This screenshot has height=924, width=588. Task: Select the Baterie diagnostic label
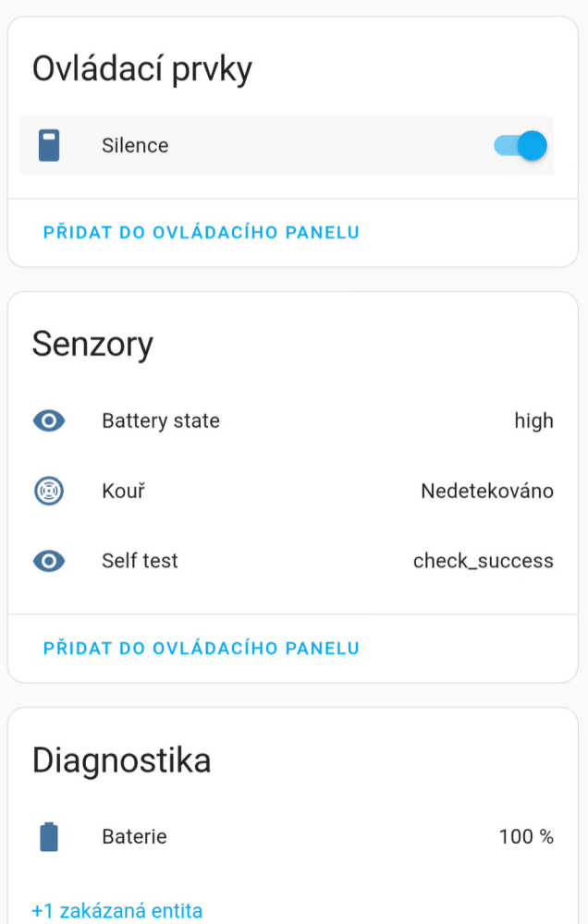pyautogui.click(x=134, y=837)
